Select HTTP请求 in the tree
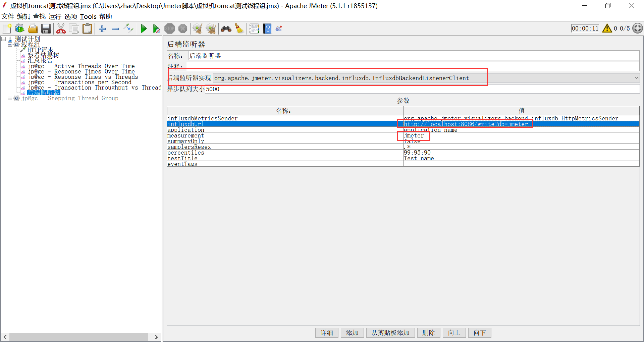The height and width of the screenshot is (342, 644). tap(40, 50)
